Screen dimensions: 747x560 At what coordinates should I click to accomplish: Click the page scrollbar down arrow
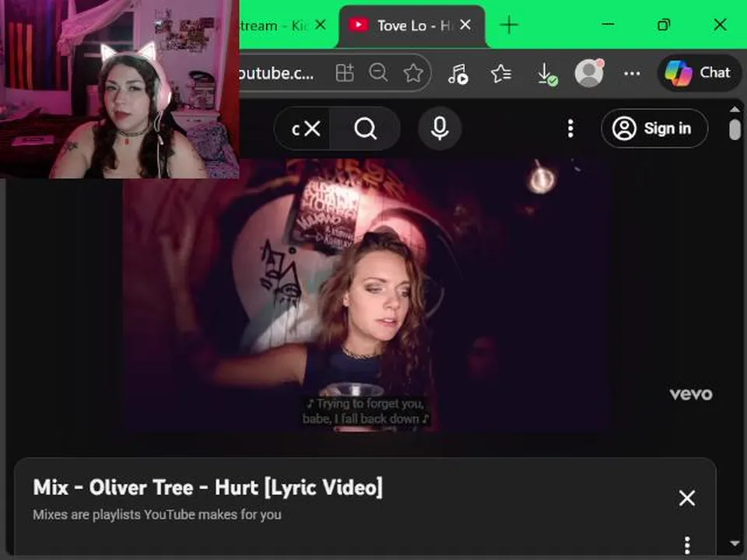pos(735,544)
